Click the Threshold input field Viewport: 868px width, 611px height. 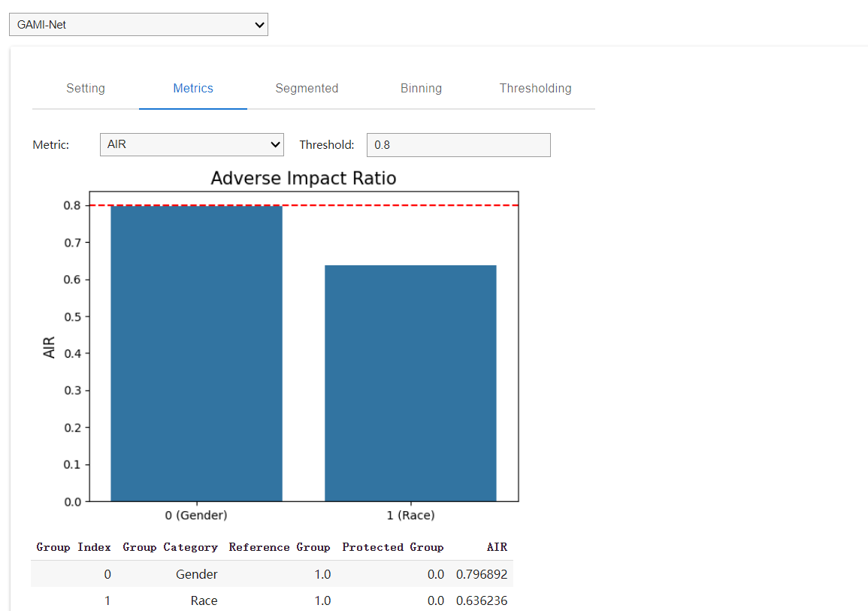coord(458,145)
